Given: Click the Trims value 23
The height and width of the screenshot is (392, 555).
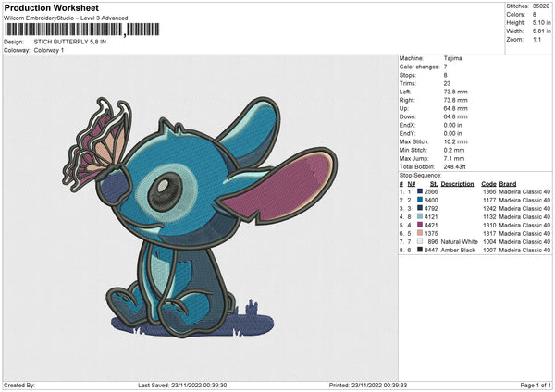Looking at the screenshot, I should click(447, 83).
